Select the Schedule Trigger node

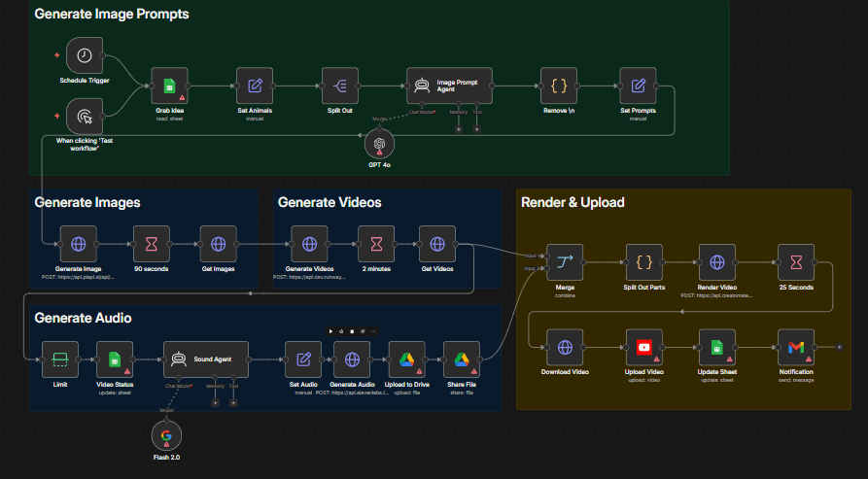[85, 55]
